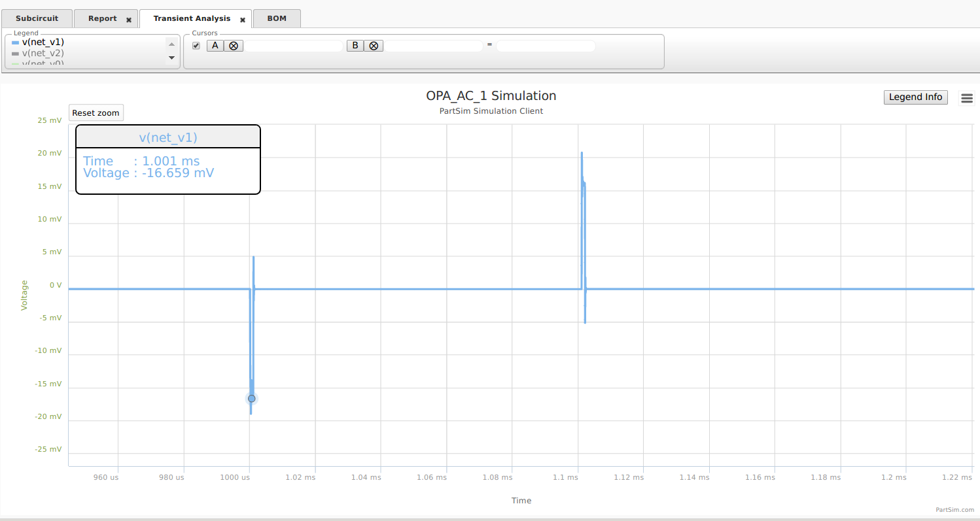Click the 'PartSim Simulation Client' subtitle
The image size is (980, 521).
pyautogui.click(x=491, y=111)
